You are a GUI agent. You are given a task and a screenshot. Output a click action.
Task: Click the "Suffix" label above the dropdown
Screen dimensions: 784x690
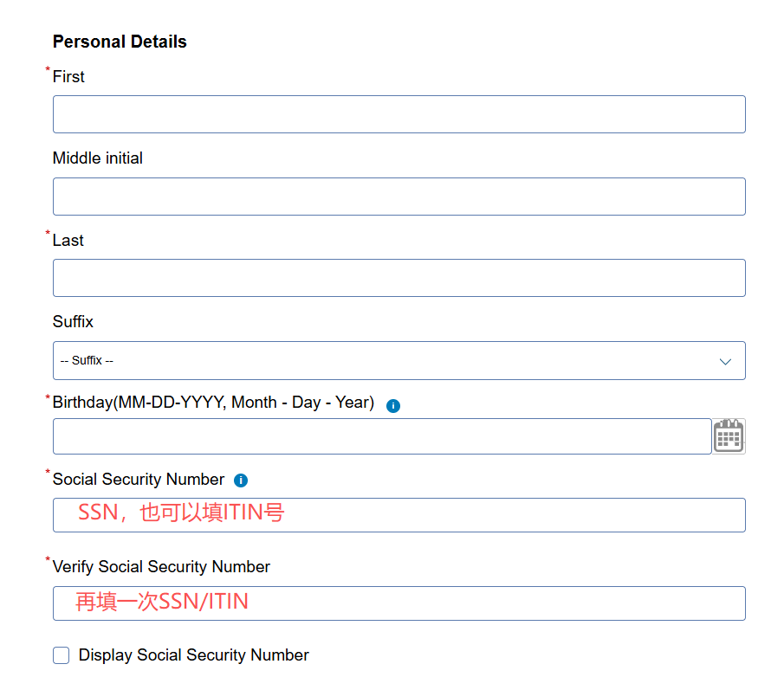[73, 322]
